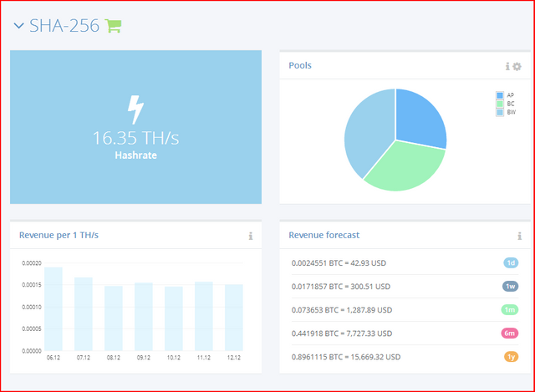Viewport: 535px width, 392px height.
Task: Click the 0.00015 axis label
Action: pos(32,285)
